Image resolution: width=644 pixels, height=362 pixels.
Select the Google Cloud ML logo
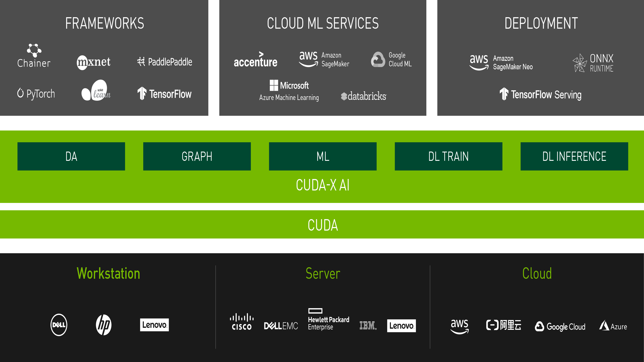pos(391,60)
